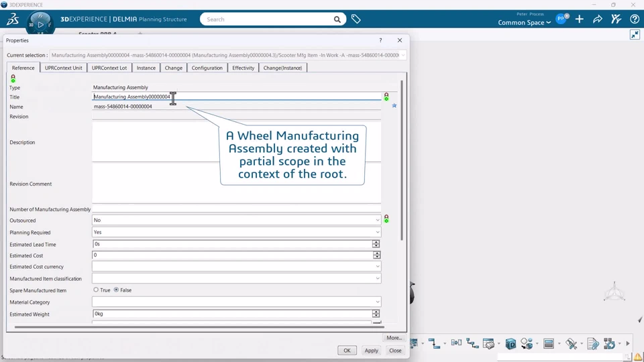Click the plus add icon in top bar

580,19
